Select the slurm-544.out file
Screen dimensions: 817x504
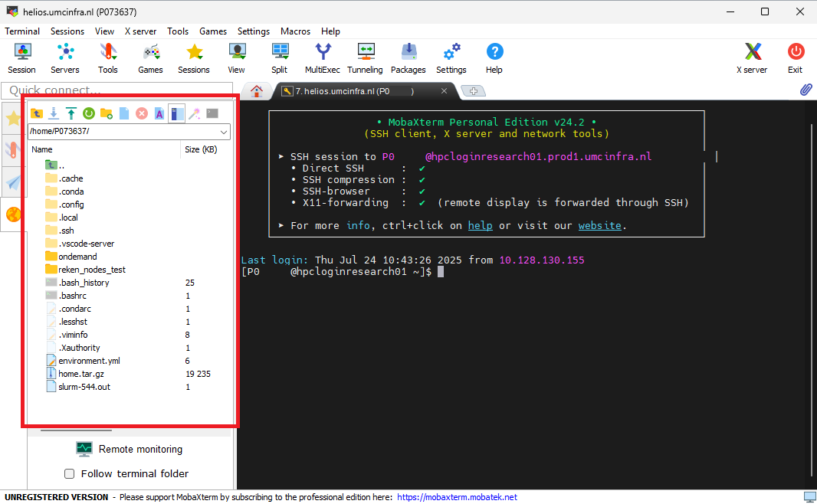coord(78,387)
